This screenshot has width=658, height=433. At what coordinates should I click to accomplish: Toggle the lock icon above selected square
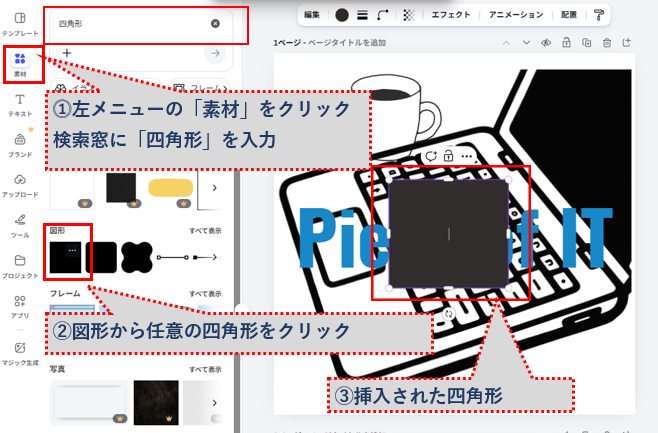coord(449,156)
